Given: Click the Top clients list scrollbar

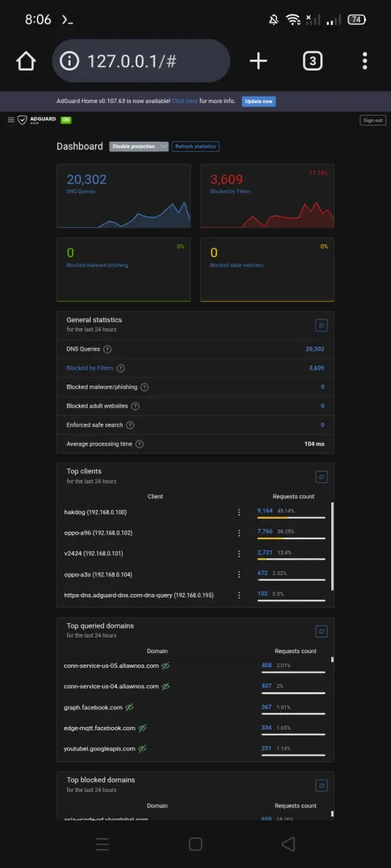Looking at the screenshot, I should [x=332, y=546].
